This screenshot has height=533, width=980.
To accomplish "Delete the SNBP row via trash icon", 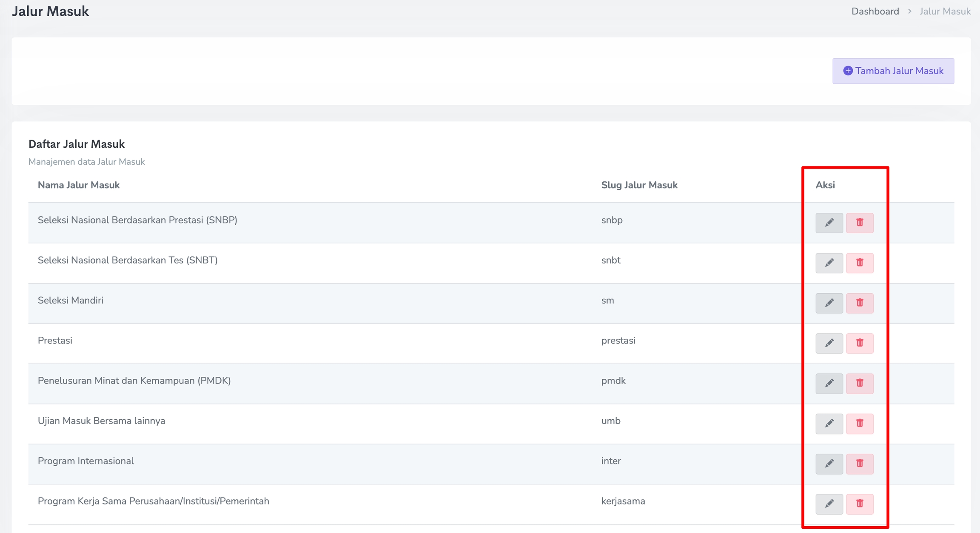I will click(860, 223).
